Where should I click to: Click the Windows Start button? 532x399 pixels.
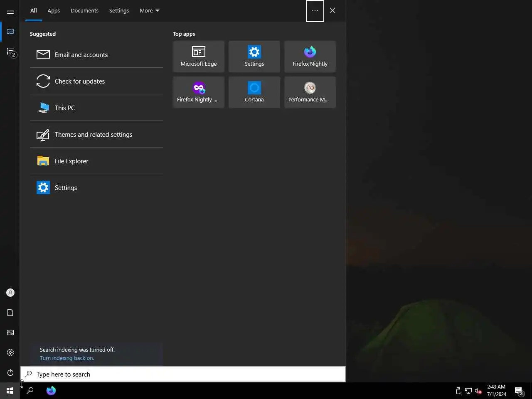click(x=10, y=391)
